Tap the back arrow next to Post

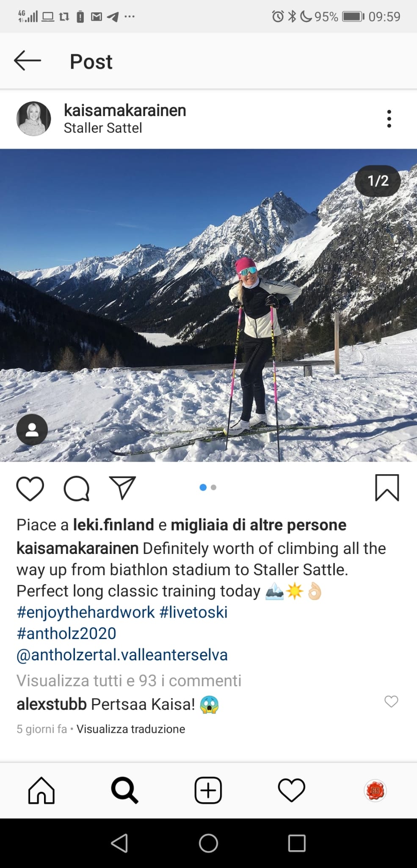click(28, 61)
